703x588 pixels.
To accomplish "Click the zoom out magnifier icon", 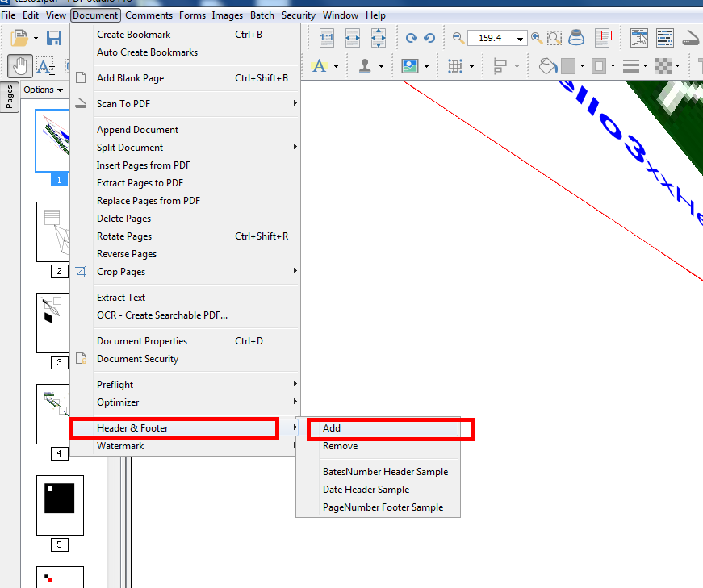I will 456,37.
